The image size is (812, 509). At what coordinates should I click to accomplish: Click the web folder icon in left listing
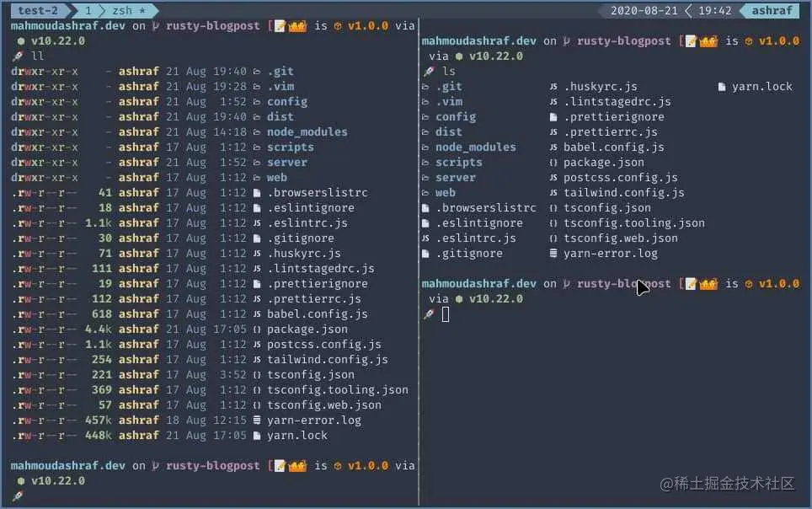point(257,178)
